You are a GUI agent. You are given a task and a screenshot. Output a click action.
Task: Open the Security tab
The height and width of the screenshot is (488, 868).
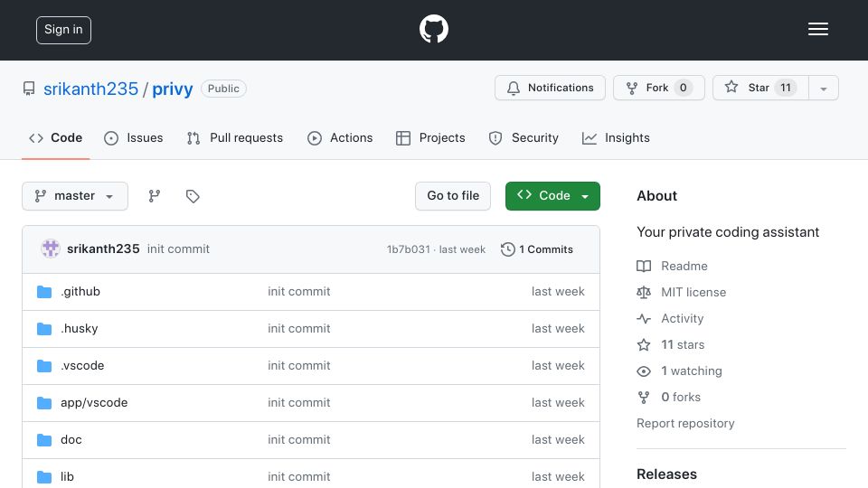524,137
